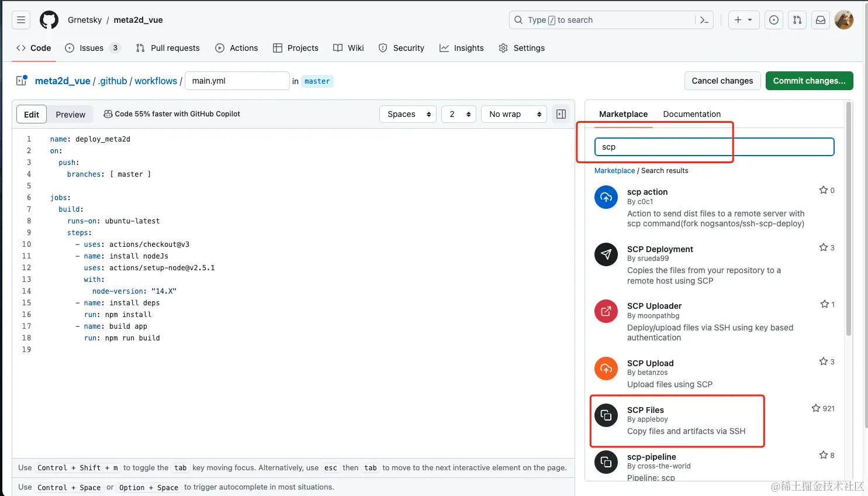Switch to the Insights tab
Viewport: 868px width, 496px height.
[462, 48]
